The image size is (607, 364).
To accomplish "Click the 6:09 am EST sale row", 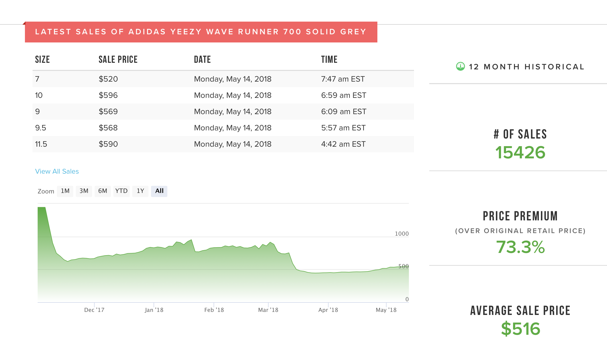I will click(x=343, y=112).
